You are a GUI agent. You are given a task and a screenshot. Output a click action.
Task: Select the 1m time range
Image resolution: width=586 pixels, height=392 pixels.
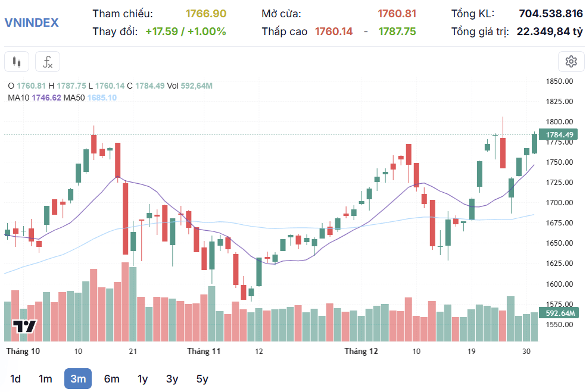click(x=45, y=378)
